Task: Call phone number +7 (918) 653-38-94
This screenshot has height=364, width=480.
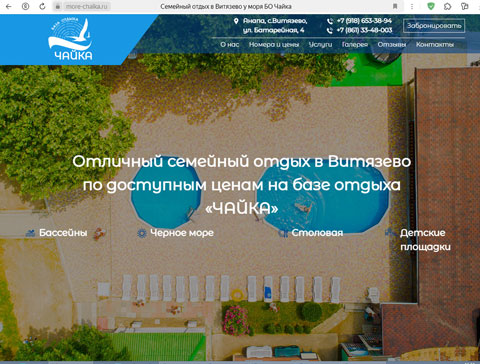Action: tap(364, 21)
